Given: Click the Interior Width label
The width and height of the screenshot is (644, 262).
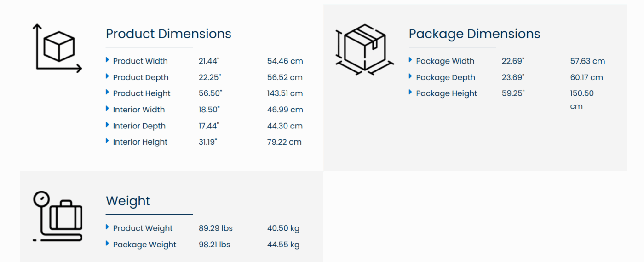Looking at the screenshot, I should [x=139, y=110].
